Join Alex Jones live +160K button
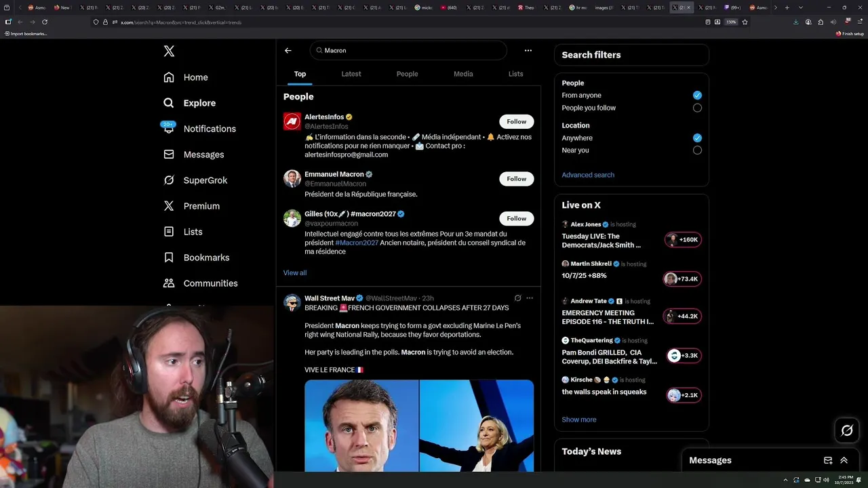The width and height of the screenshot is (868, 488). 683,239
